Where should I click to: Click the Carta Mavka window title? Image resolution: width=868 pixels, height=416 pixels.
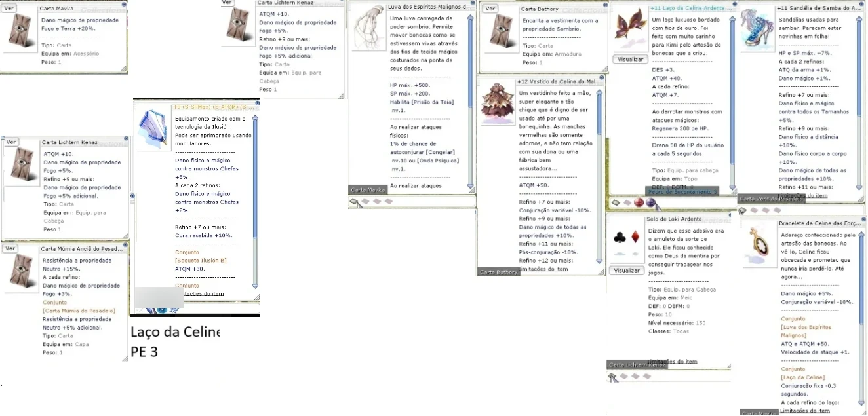pyautogui.click(x=58, y=9)
